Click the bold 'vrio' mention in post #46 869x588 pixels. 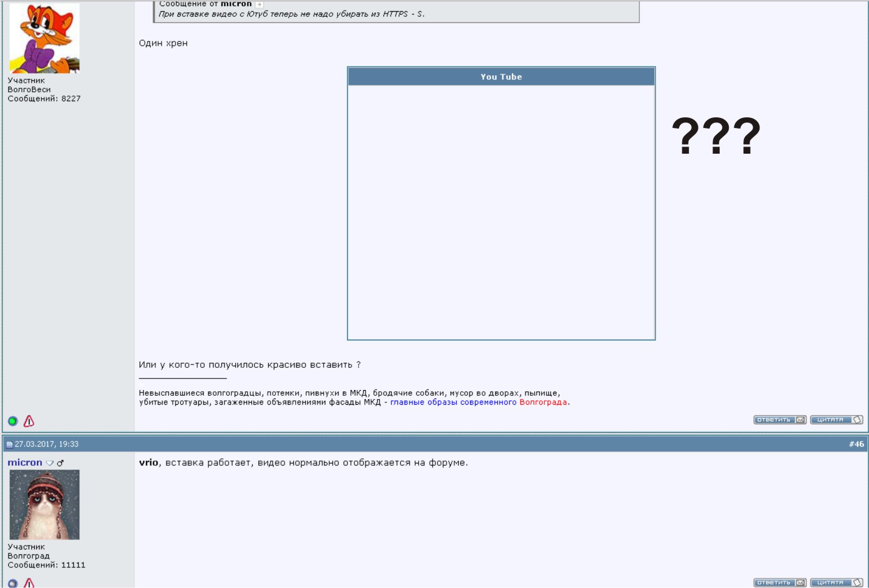point(149,463)
